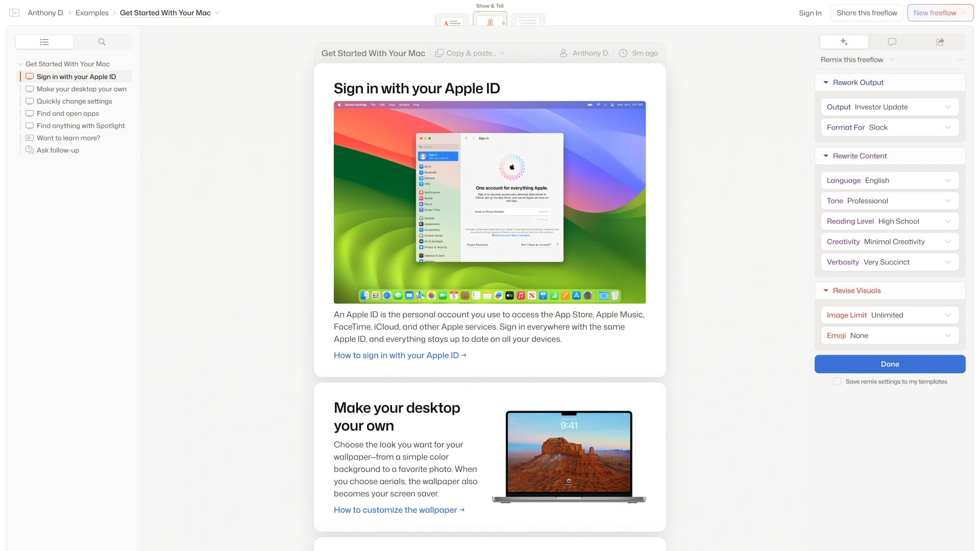Collapse the Rework Output section
Image resolution: width=980 pixels, height=551 pixels.
click(x=826, y=83)
